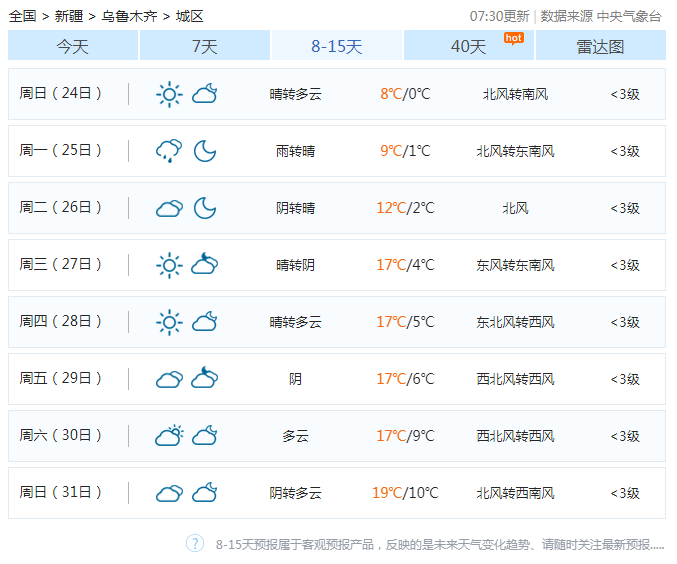The height and width of the screenshot is (564, 677).
Task: Click the overcast cloud icon for 26日
Action: 169,209
